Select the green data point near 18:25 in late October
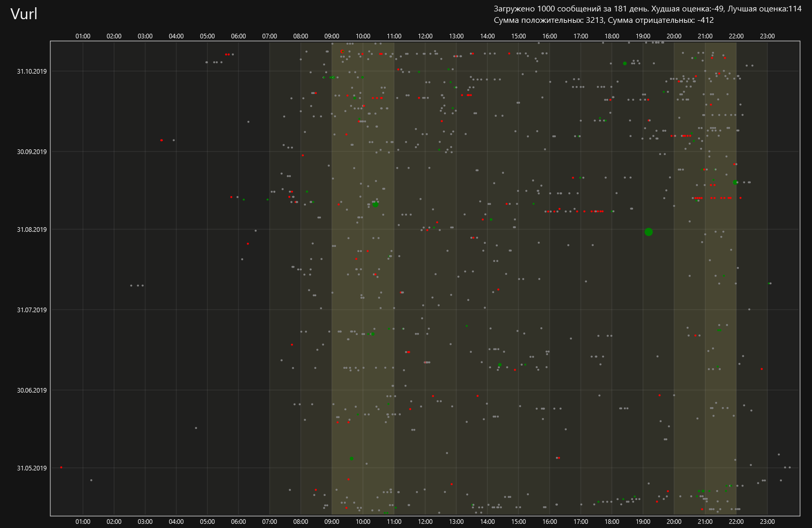 click(625, 63)
